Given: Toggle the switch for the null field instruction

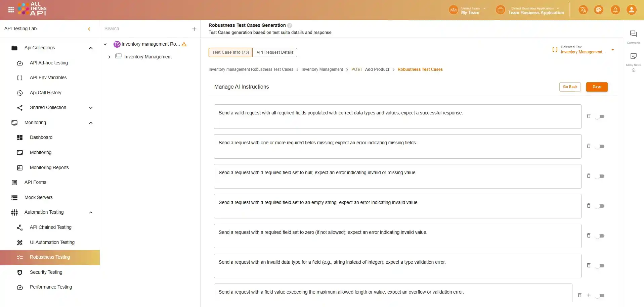Looking at the screenshot, I should pos(600,176).
